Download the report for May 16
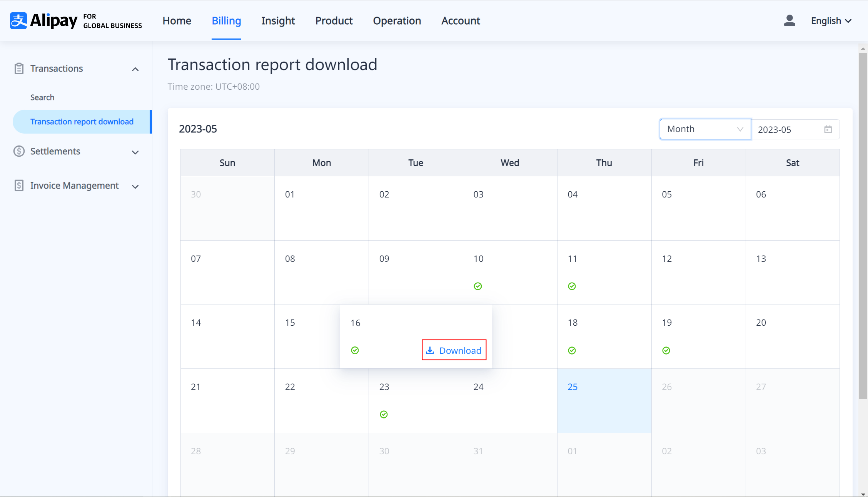Screen dimensions: 868x497 454,350
